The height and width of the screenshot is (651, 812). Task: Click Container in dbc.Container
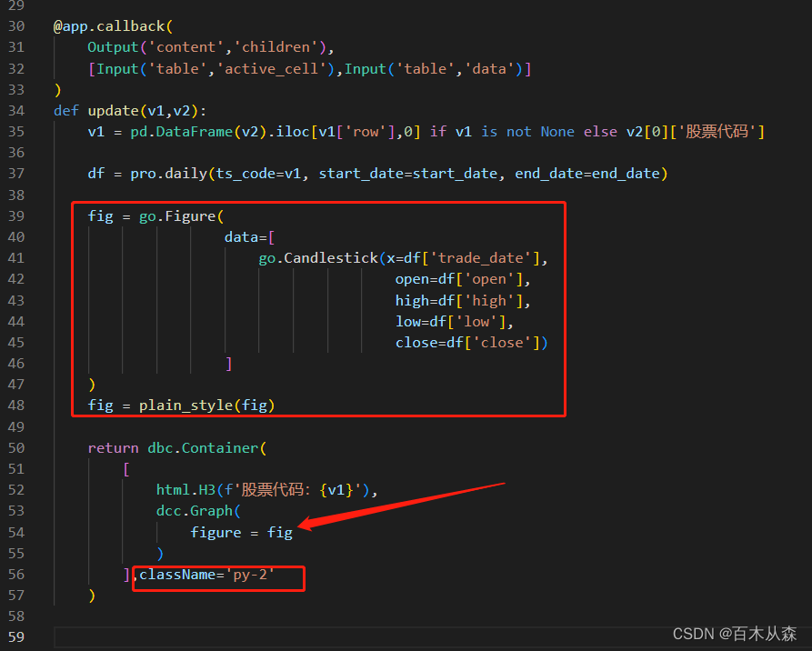pyautogui.click(x=219, y=448)
